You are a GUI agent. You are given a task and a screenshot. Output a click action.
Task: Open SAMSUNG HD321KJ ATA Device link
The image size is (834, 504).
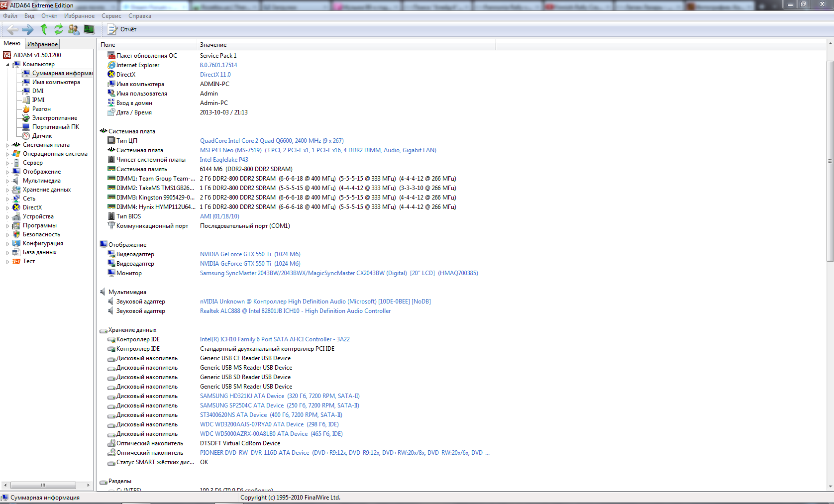(280, 396)
